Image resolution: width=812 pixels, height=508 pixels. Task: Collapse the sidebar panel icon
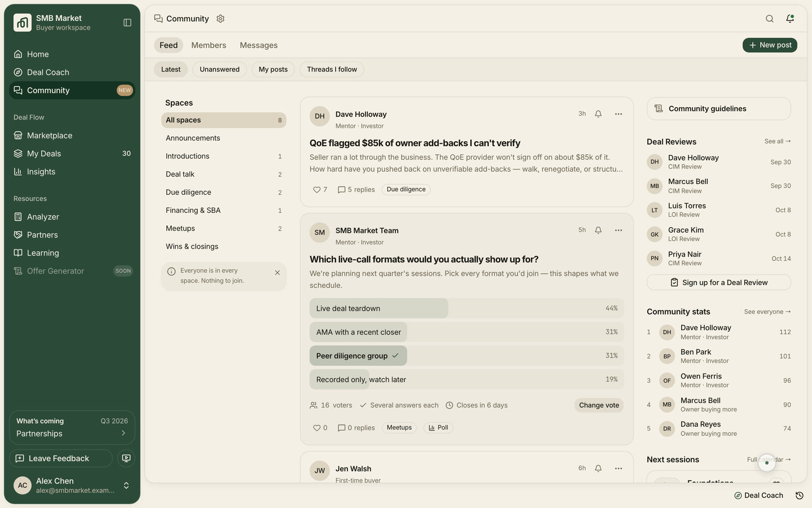[x=127, y=23]
